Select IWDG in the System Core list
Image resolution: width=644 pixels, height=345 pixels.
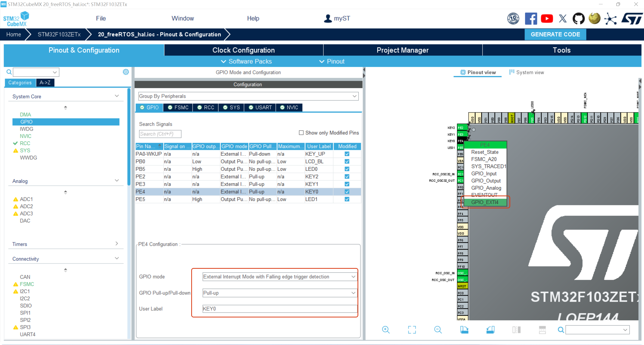[26, 129]
